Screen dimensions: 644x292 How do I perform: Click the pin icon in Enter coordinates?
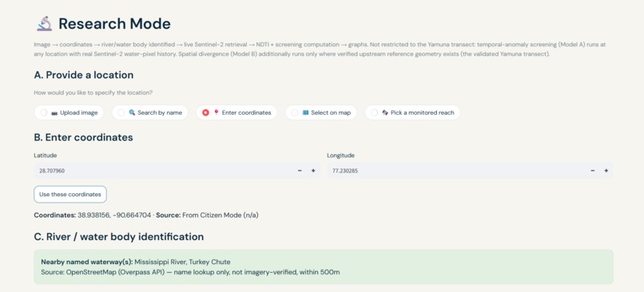click(x=217, y=112)
